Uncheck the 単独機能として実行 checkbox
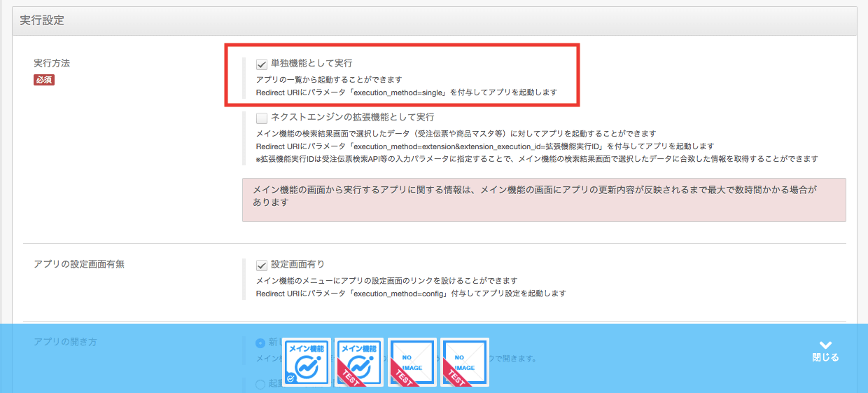 [262, 64]
